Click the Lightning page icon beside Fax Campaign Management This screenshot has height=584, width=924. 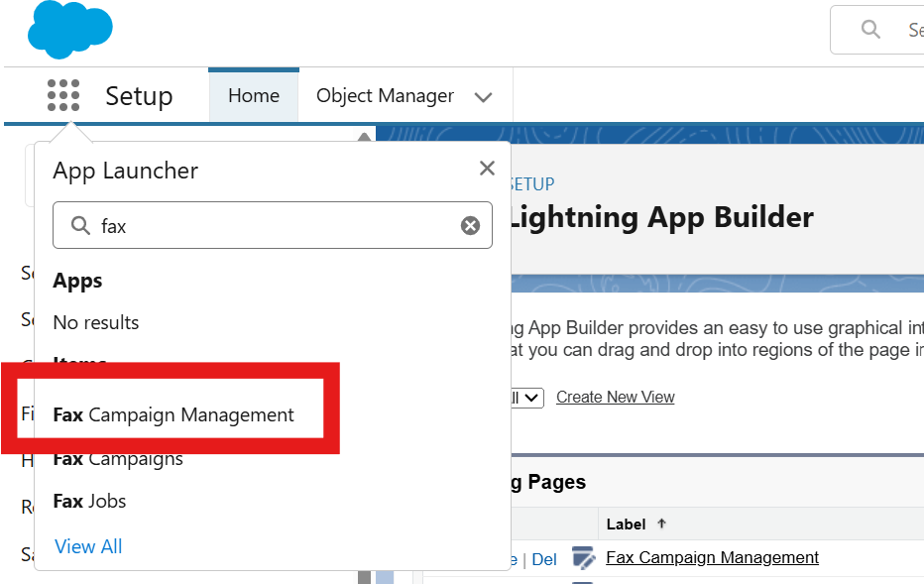coord(583,558)
